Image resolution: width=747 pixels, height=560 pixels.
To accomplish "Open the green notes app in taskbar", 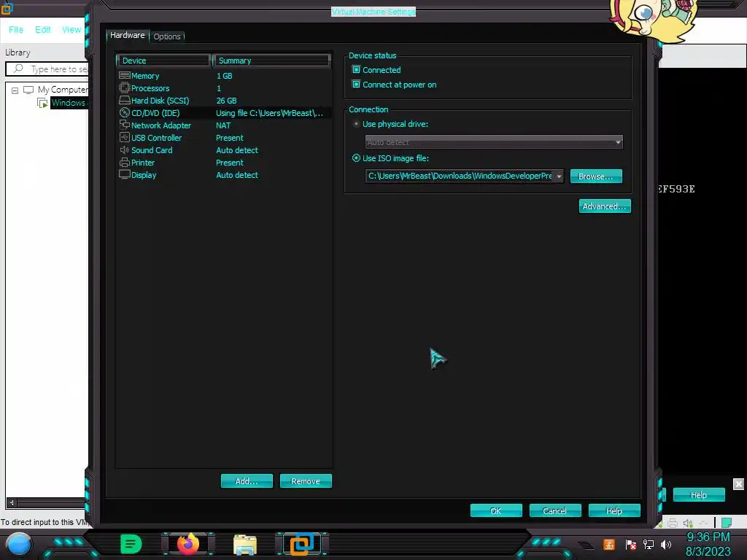I will click(131, 544).
